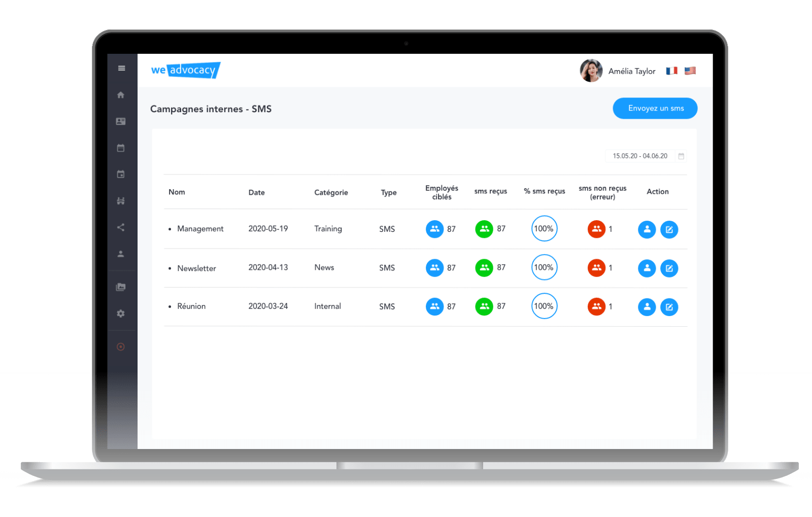This screenshot has height=517, width=812.
Task: Edit the Newsletter campaign
Action: pos(669,268)
